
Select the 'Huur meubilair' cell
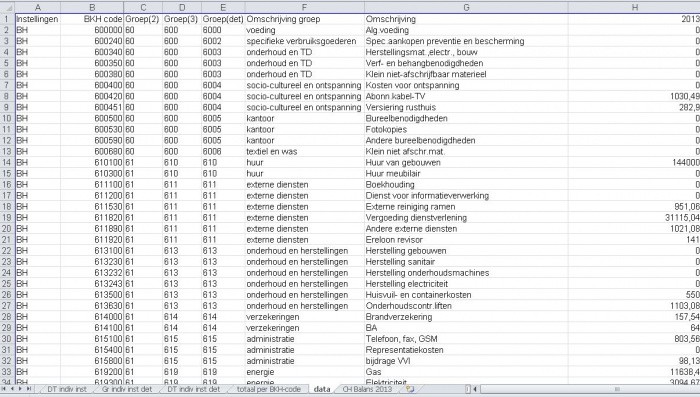point(466,173)
